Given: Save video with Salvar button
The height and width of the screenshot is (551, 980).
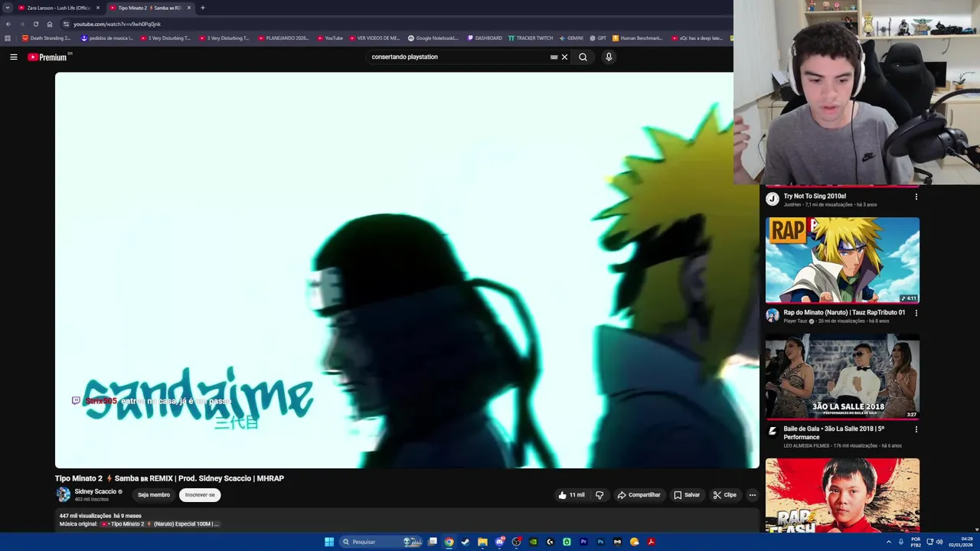Looking at the screenshot, I should coord(687,495).
